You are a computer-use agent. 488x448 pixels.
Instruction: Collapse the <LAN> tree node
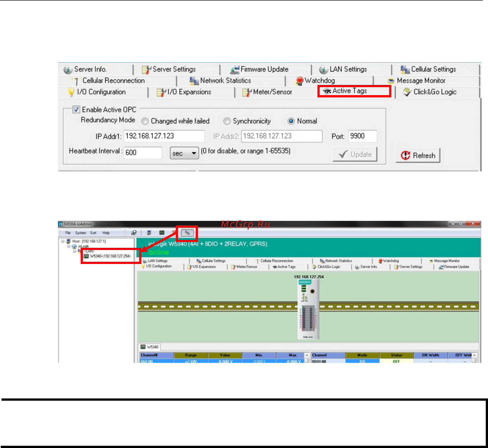[x=74, y=251]
